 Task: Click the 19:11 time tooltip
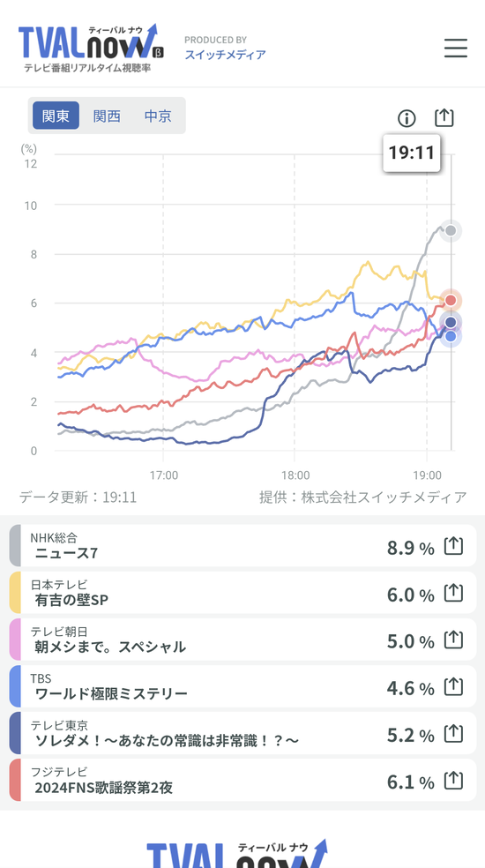(x=411, y=153)
